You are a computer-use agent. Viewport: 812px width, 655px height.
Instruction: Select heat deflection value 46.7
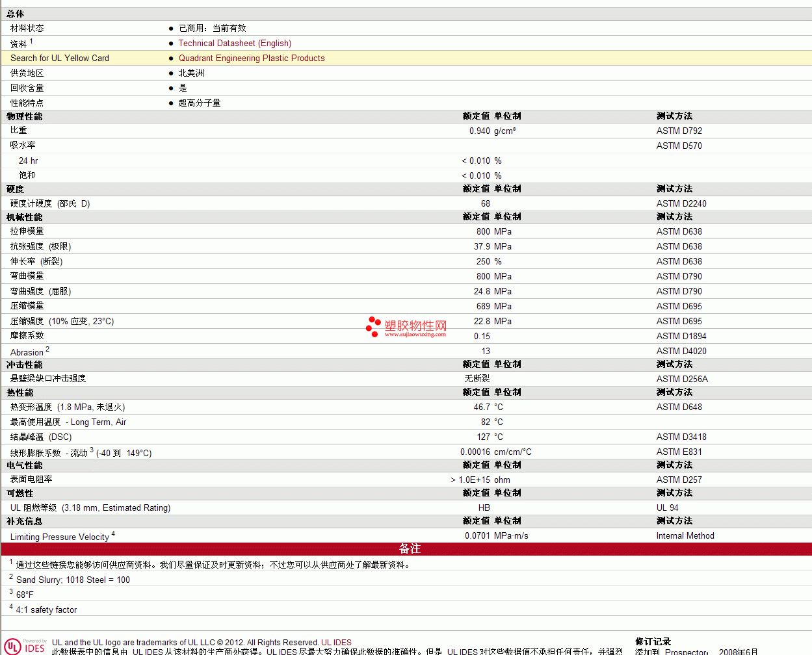[482, 407]
